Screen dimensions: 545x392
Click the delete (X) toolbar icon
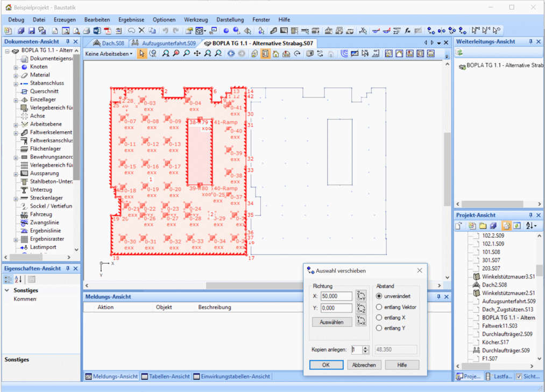coord(141,31)
